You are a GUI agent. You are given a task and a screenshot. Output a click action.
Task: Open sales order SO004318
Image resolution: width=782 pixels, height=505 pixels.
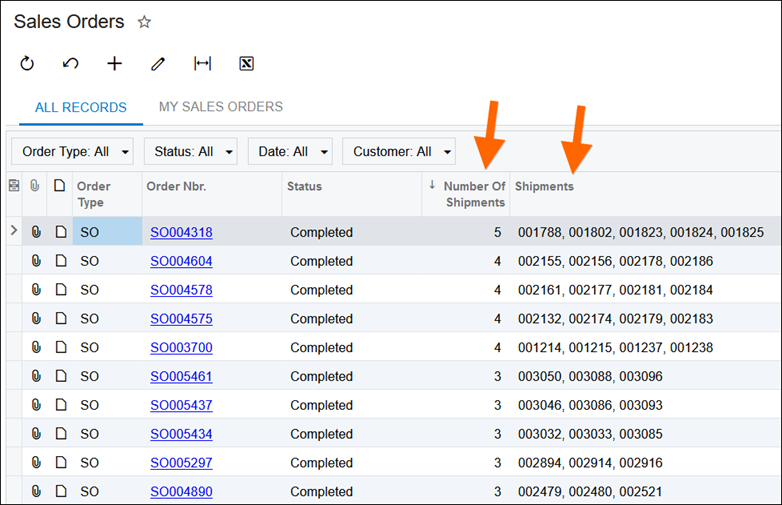pyautogui.click(x=182, y=232)
